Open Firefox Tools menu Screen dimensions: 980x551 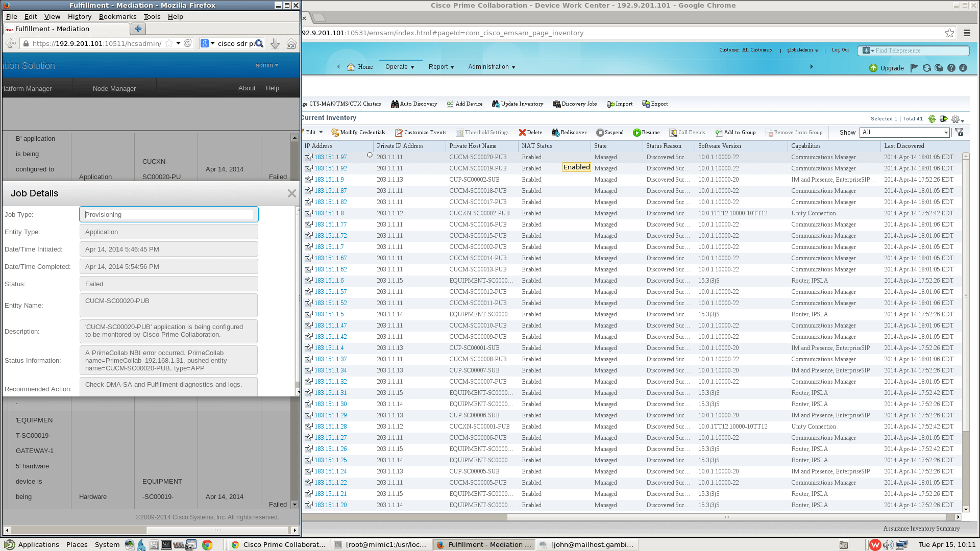[152, 16]
